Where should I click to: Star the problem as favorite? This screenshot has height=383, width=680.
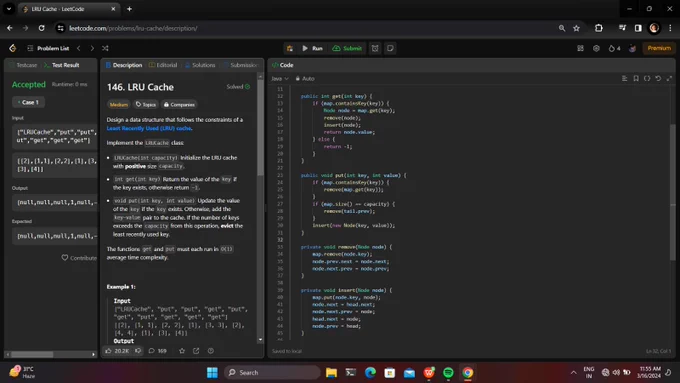coord(182,350)
